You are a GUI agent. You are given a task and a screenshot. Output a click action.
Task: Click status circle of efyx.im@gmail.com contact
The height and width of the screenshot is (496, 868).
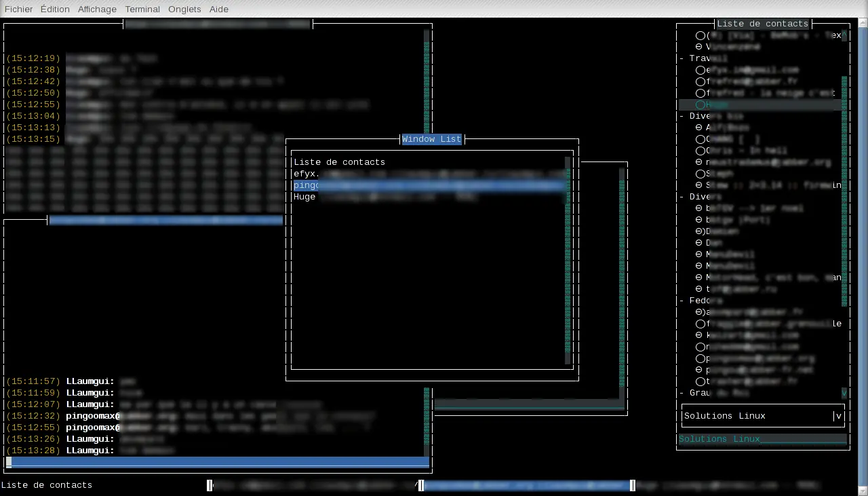(701, 70)
